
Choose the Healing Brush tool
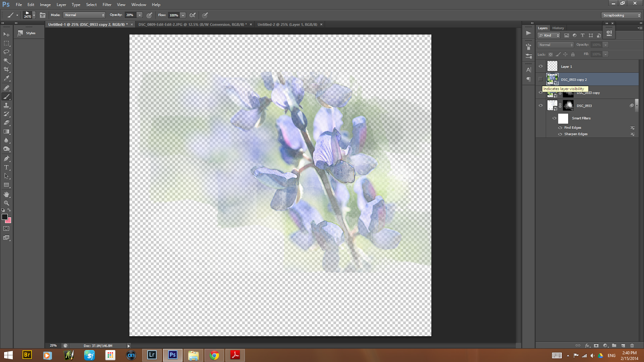pyautogui.click(x=6, y=88)
